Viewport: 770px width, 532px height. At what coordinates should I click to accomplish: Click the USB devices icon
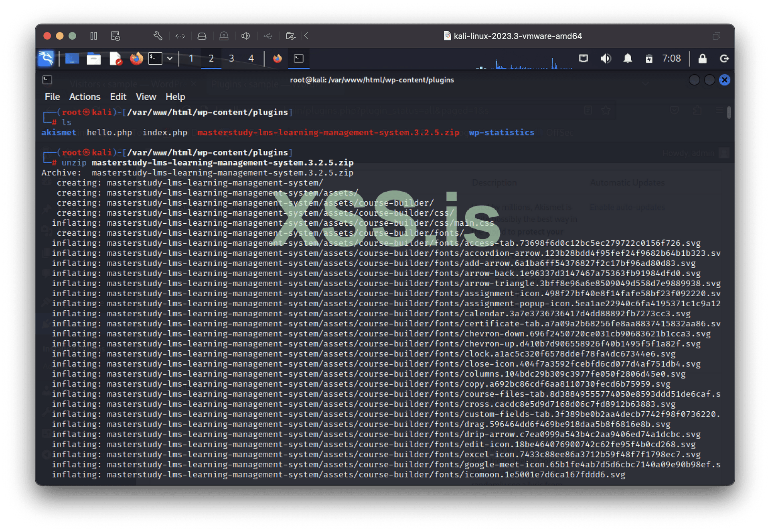click(268, 36)
